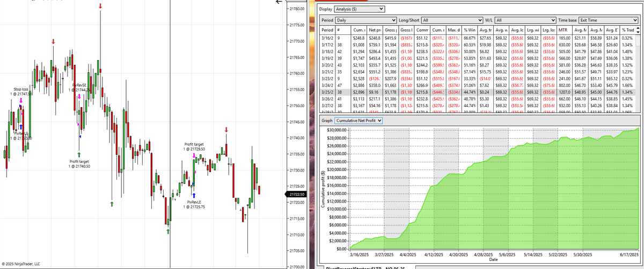Viewport: 644px width, 269px height.
Task: Click the Max. d column header
Action: pyautogui.click(x=453, y=30)
